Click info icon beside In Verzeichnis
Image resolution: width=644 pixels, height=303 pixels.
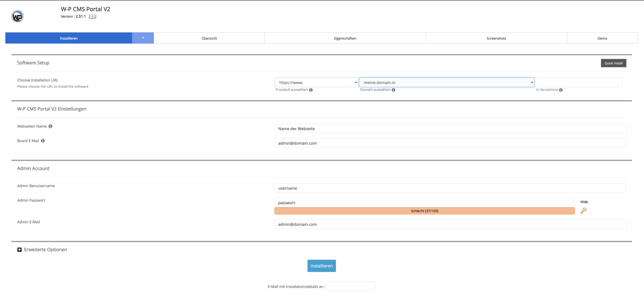pos(561,90)
